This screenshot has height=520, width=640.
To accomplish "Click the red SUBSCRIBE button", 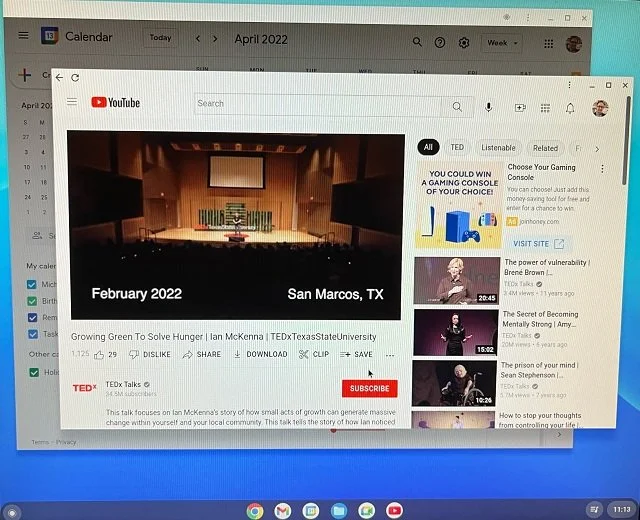I will (369, 389).
